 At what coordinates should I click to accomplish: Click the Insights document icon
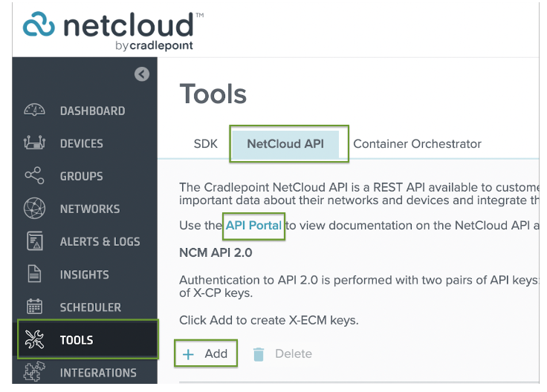pos(34,274)
